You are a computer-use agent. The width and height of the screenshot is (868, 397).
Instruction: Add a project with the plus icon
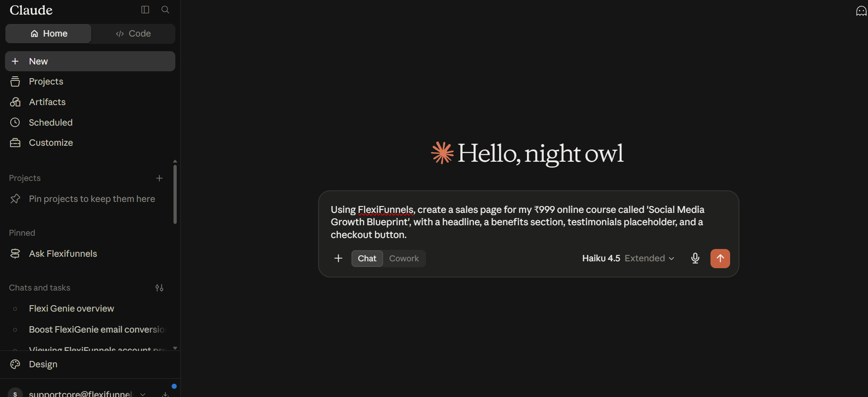pos(159,178)
